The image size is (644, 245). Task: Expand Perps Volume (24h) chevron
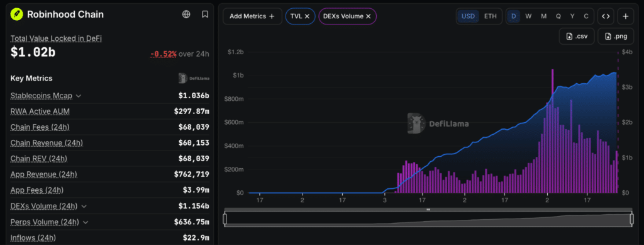click(x=86, y=222)
